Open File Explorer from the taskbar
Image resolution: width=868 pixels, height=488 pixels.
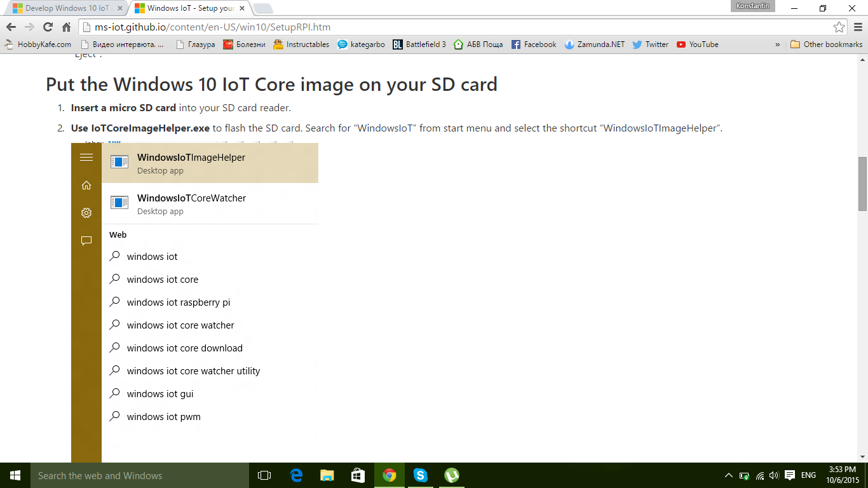(x=327, y=475)
